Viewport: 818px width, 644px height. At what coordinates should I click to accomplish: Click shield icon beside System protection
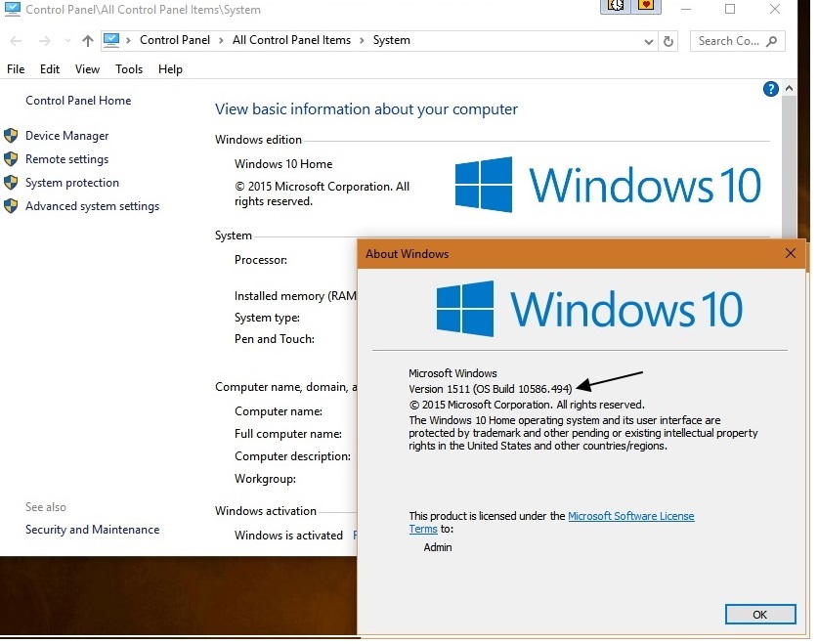pos(11,183)
